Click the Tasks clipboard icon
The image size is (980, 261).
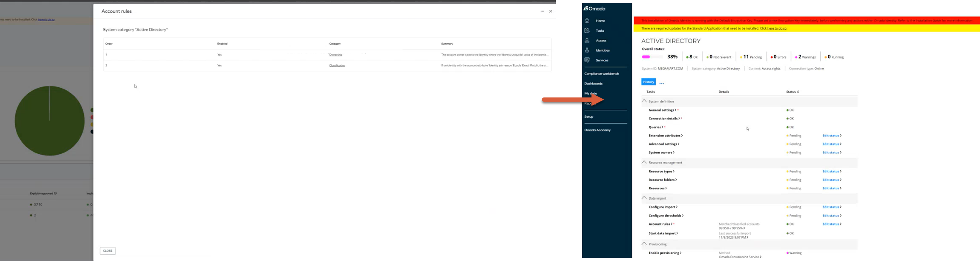pos(587,31)
